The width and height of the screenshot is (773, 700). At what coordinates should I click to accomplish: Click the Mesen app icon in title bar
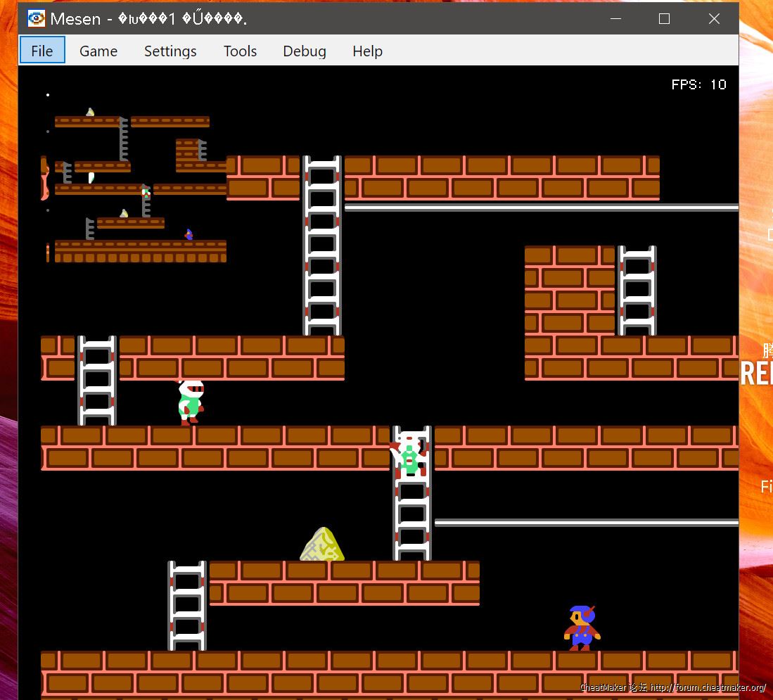(x=36, y=18)
